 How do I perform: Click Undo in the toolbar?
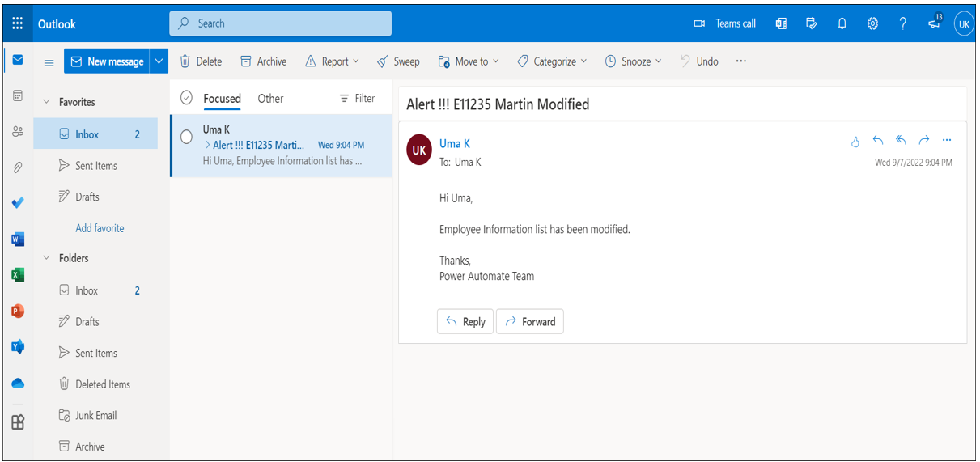click(698, 61)
